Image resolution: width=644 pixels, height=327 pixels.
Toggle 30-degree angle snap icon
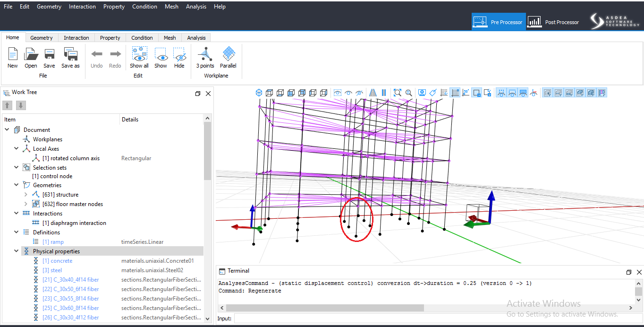point(466,93)
